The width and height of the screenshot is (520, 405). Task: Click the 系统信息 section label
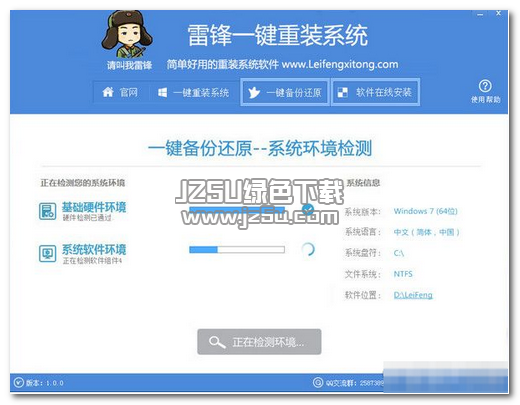click(363, 183)
